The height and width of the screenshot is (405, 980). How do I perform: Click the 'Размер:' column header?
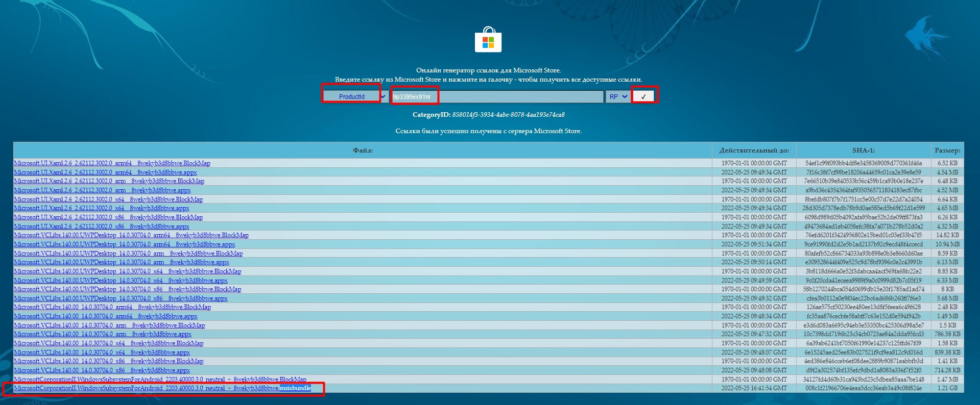coord(947,150)
